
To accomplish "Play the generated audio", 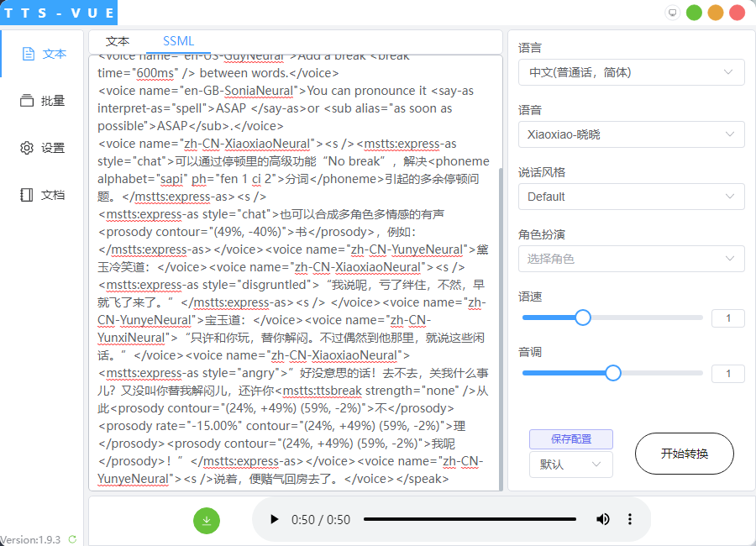I will click(275, 520).
